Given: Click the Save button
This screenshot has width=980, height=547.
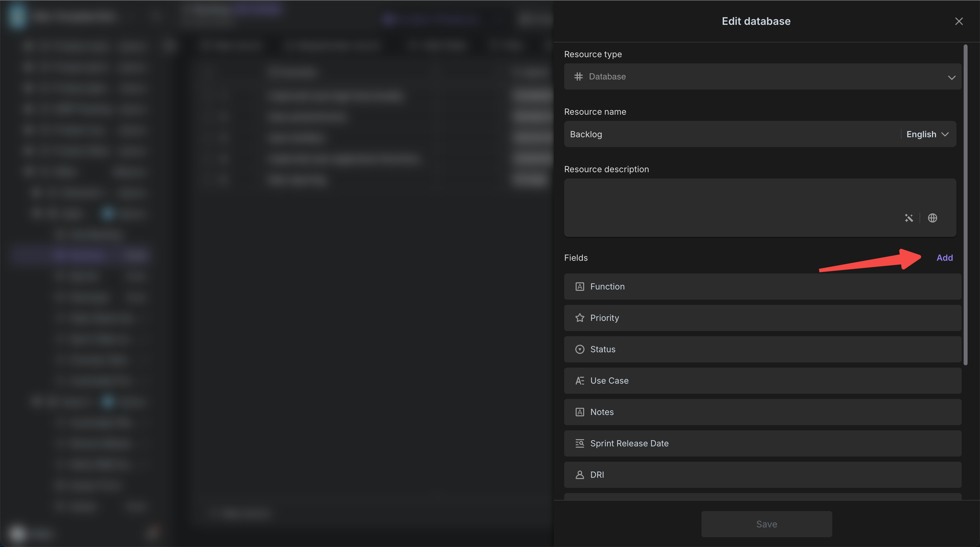Looking at the screenshot, I should coord(766,524).
